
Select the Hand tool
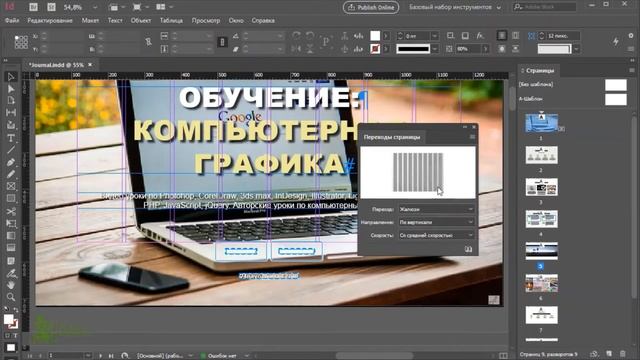coord(11,284)
